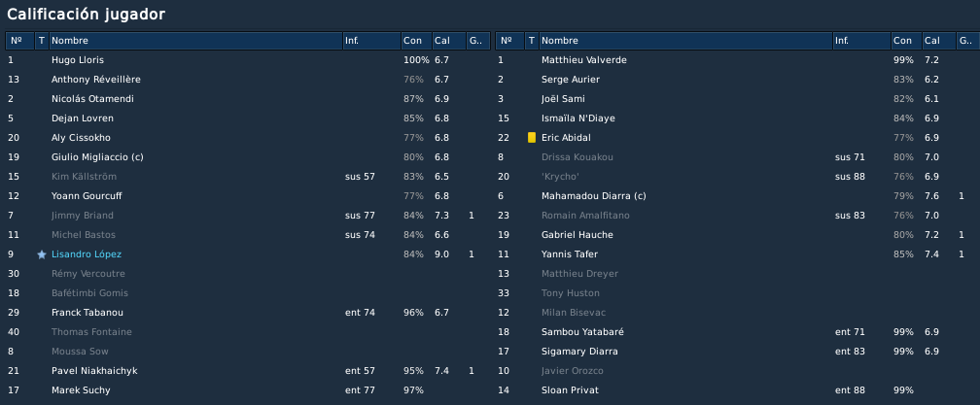Click the T column header in right table

532,41
